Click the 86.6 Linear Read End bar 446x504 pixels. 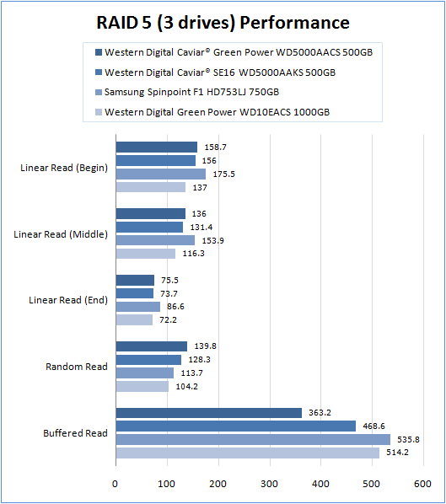coord(138,307)
